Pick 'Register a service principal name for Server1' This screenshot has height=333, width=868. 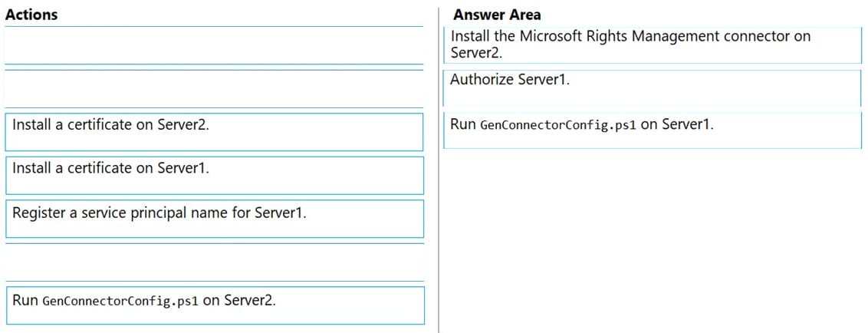(214, 219)
